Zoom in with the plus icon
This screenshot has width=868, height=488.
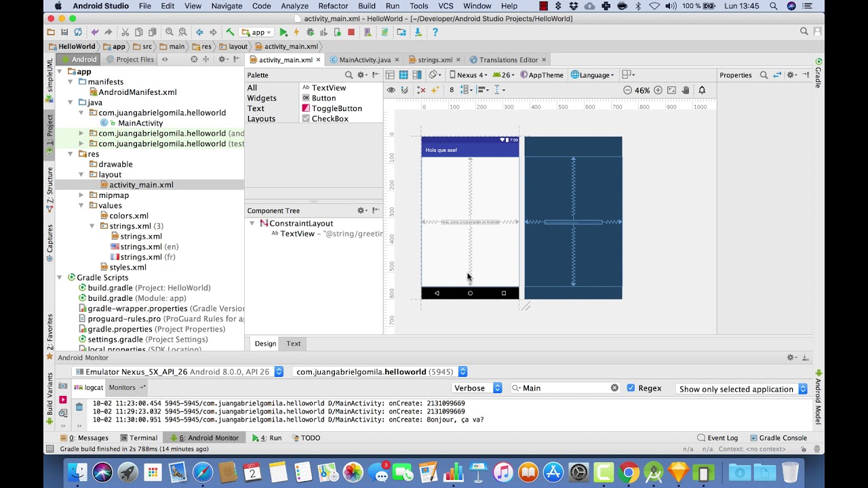(658, 90)
